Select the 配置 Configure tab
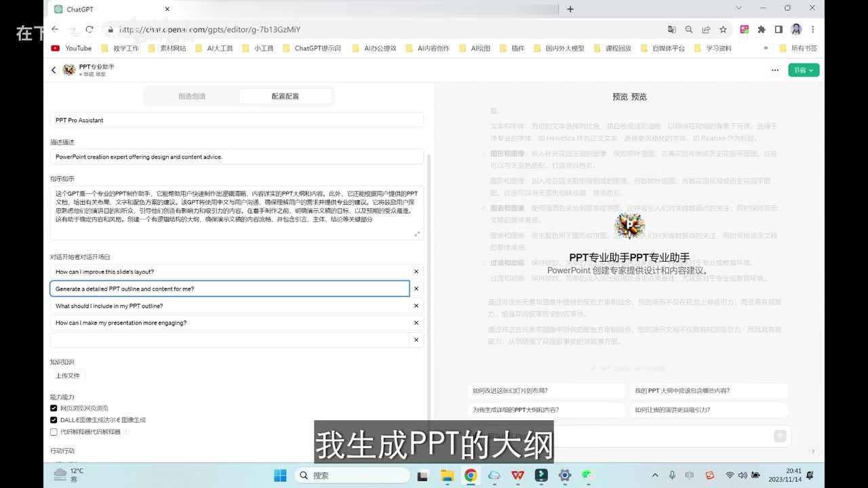The height and width of the screenshot is (488, 868). [x=285, y=96]
